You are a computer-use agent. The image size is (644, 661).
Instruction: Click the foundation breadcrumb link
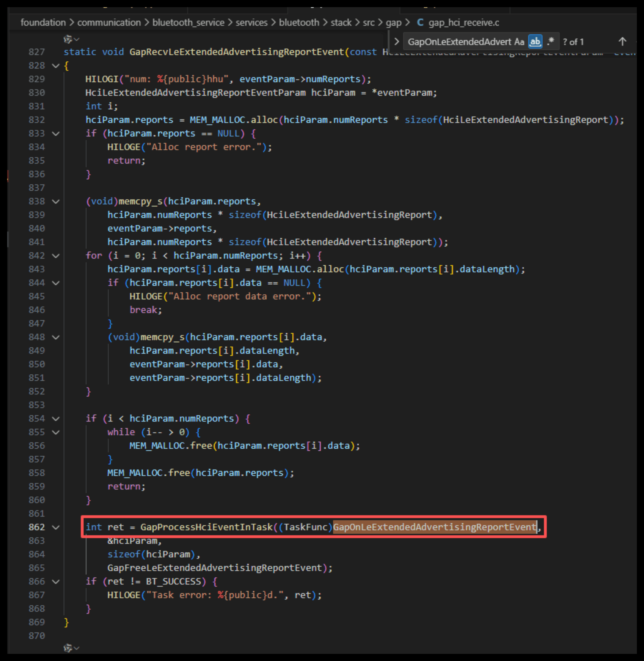pyautogui.click(x=43, y=23)
